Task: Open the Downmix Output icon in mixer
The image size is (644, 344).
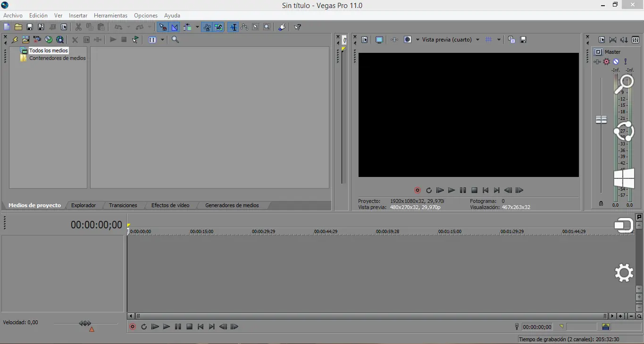Action: click(x=613, y=40)
